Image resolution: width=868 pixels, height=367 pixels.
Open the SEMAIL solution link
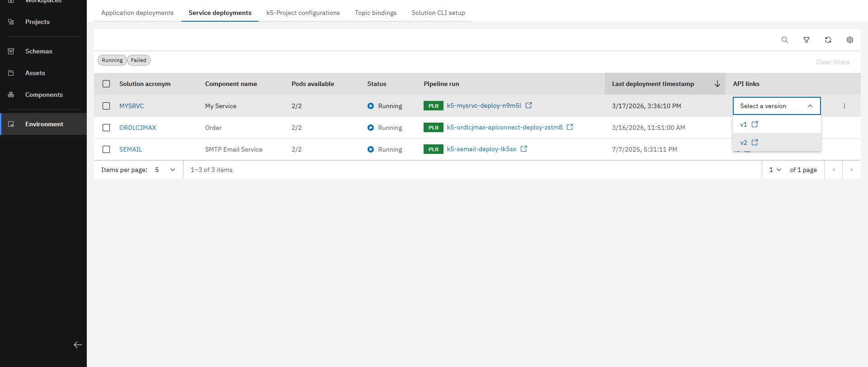[131, 149]
